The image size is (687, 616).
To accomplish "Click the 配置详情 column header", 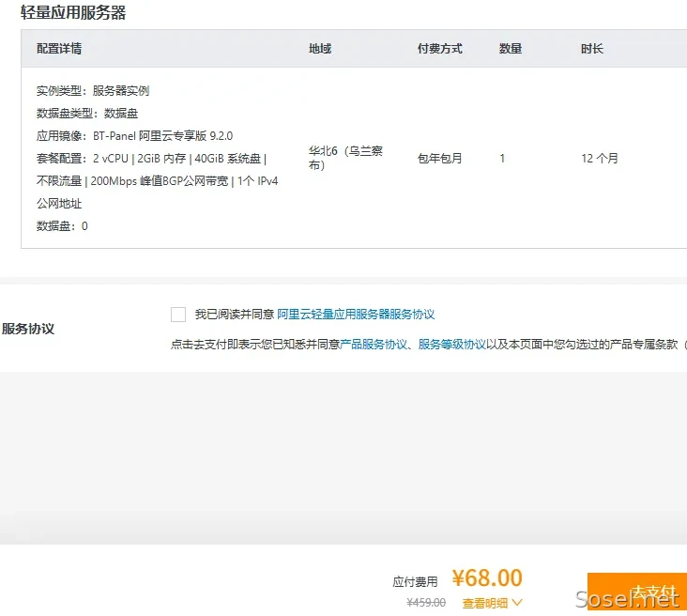I will [59, 49].
